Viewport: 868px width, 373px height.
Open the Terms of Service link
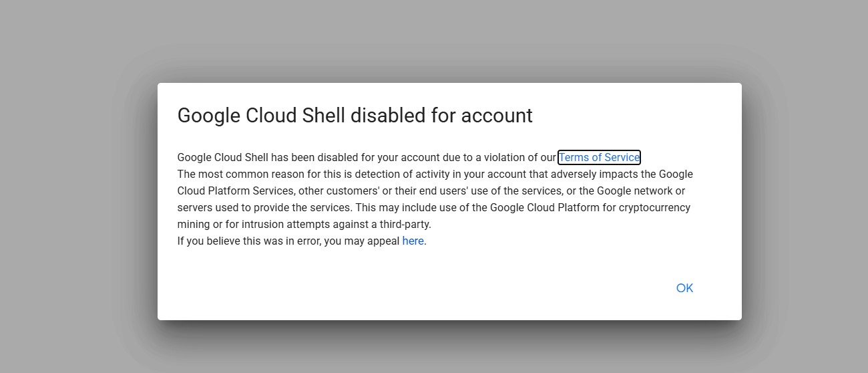pos(599,158)
